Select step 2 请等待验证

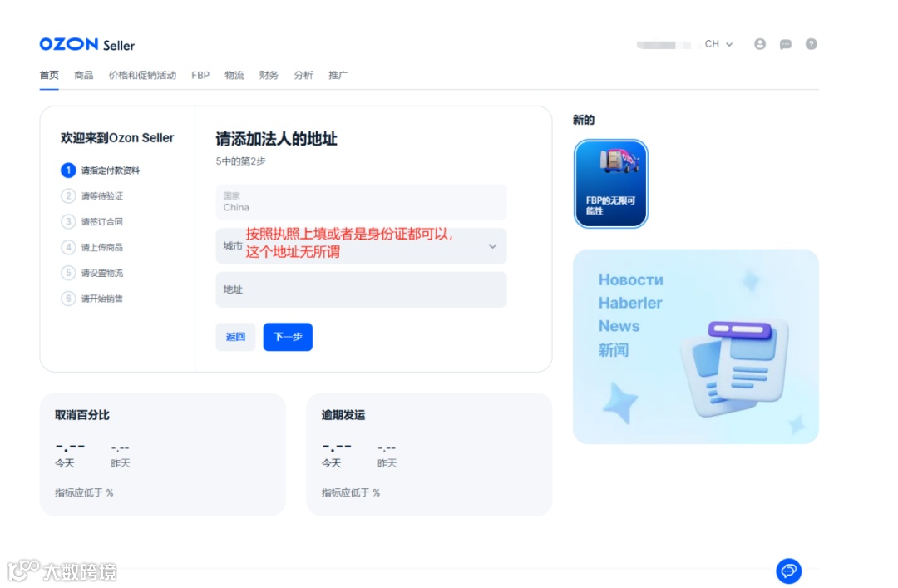tap(91, 196)
